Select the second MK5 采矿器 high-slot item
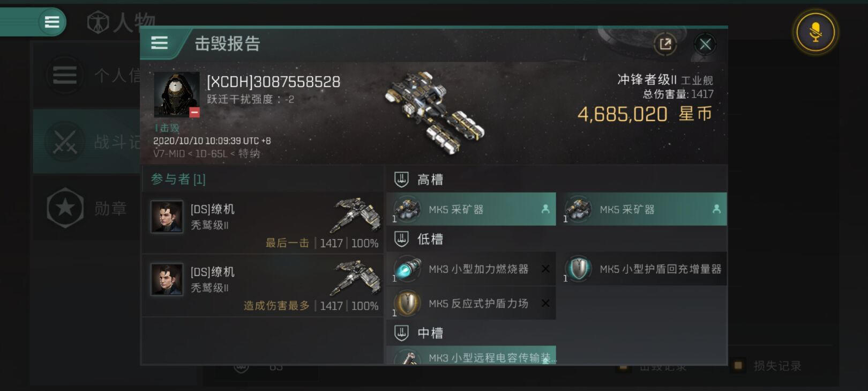This screenshot has width=868, height=391. click(642, 209)
